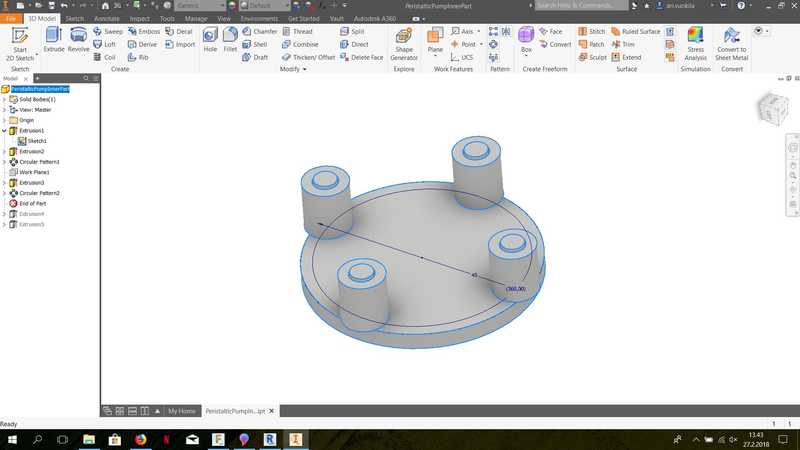Open Windows Start menu
Image resolution: width=800 pixels, height=450 pixels.
tap(12, 439)
